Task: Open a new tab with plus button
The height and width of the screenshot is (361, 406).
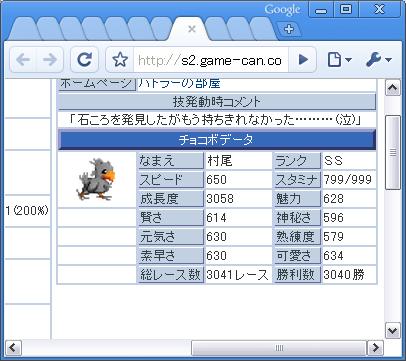Action: pos(289,29)
